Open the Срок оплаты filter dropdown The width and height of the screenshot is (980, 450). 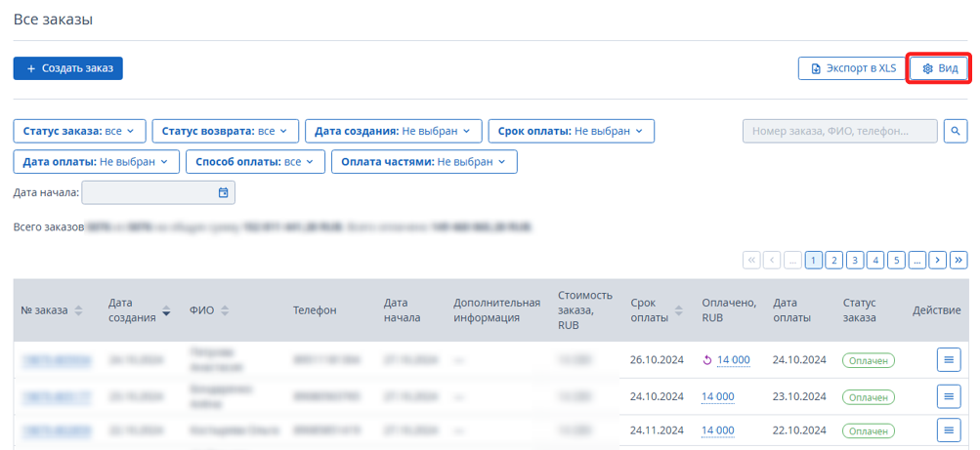tap(571, 131)
